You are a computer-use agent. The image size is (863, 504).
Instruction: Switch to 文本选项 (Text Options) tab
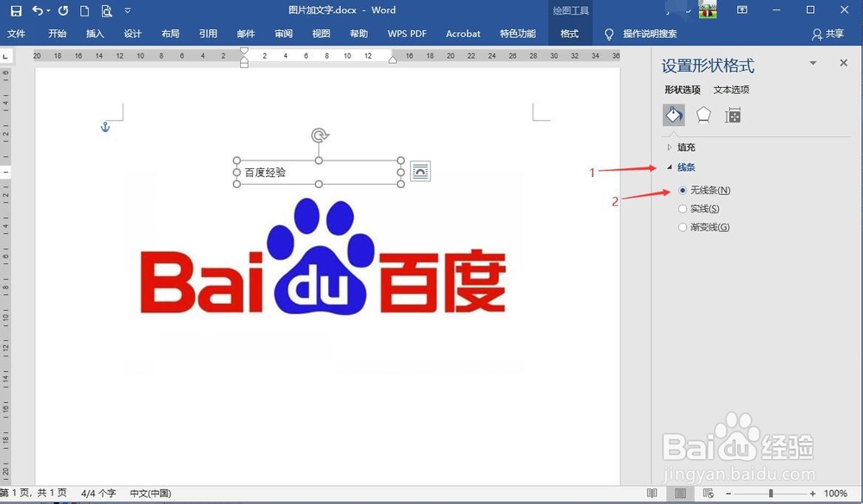tap(732, 90)
